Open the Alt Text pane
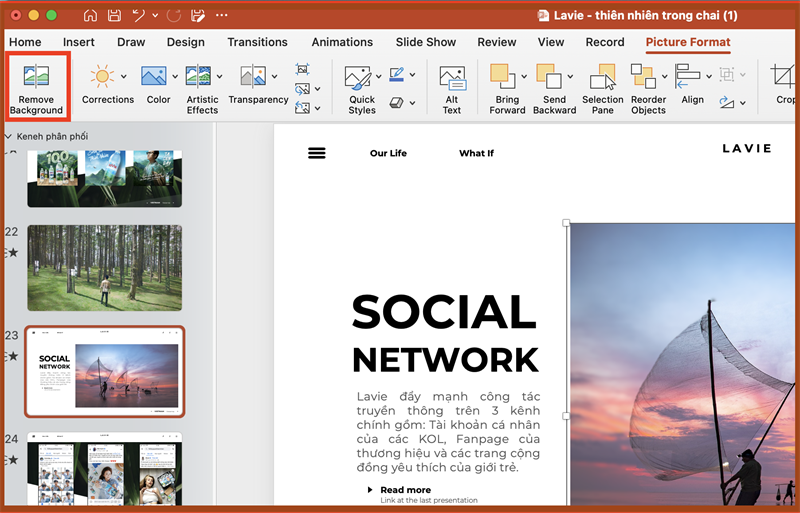 tap(452, 88)
